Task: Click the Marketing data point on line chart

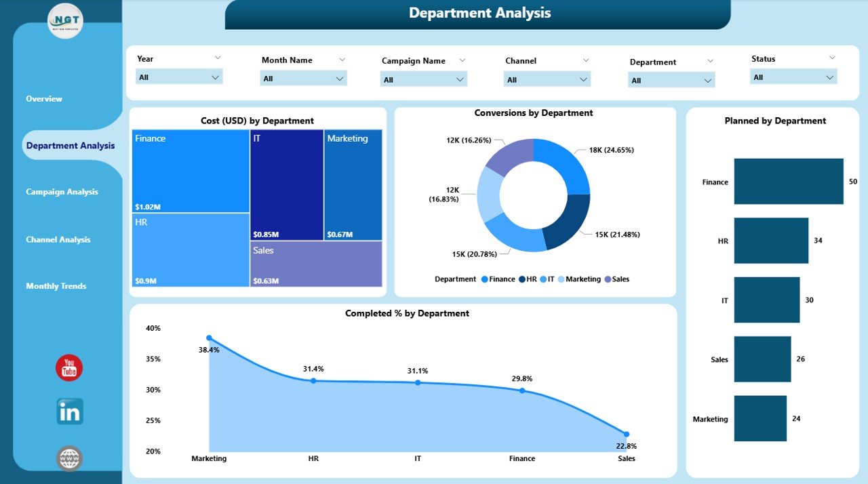Action: coord(209,338)
